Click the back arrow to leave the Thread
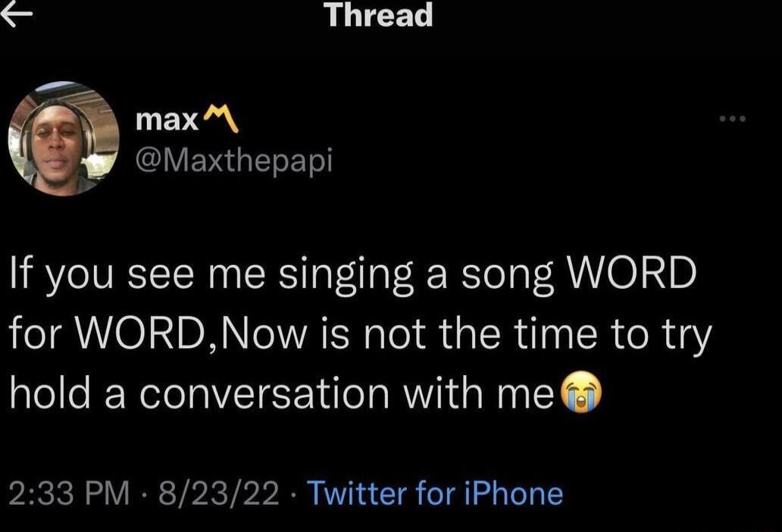782x532 pixels. tap(15, 15)
